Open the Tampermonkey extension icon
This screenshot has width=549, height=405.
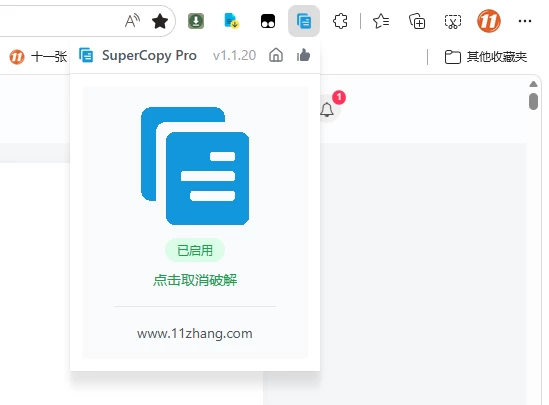268,21
